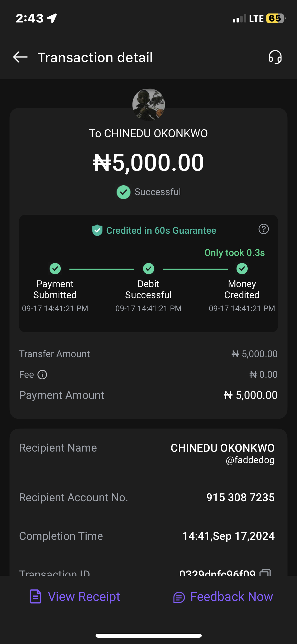The image size is (297, 644).
Task: Tap Credited in 60s Guarantee text
Action: point(161,231)
